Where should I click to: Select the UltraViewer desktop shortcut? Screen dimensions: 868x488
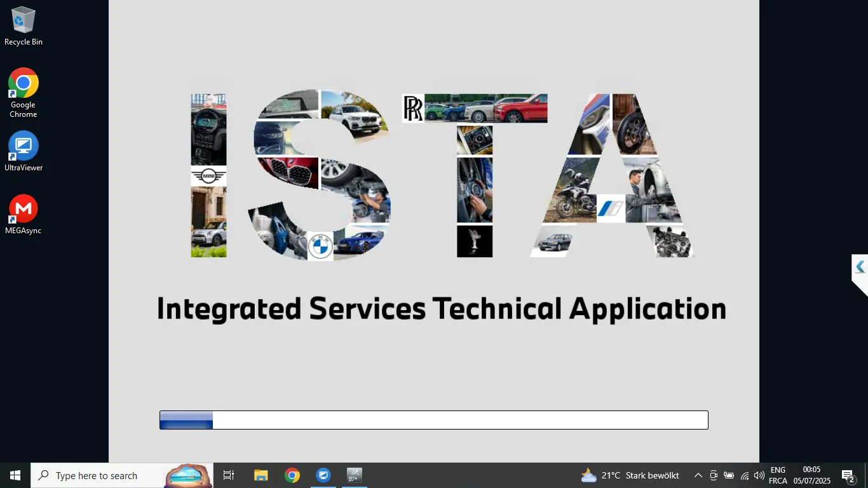[x=24, y=151]
